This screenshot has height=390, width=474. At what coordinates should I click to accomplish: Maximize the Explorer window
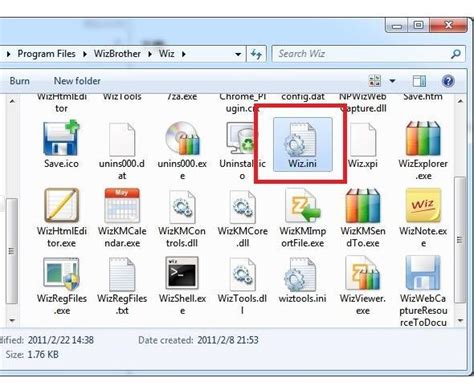click(419, 25)
